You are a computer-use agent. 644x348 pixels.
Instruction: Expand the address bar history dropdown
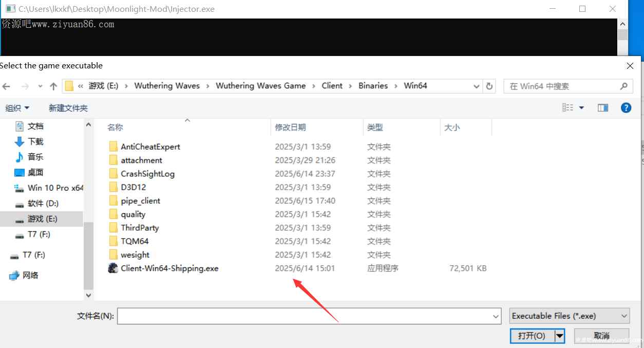pyautogui.click(x=477, y=86)
